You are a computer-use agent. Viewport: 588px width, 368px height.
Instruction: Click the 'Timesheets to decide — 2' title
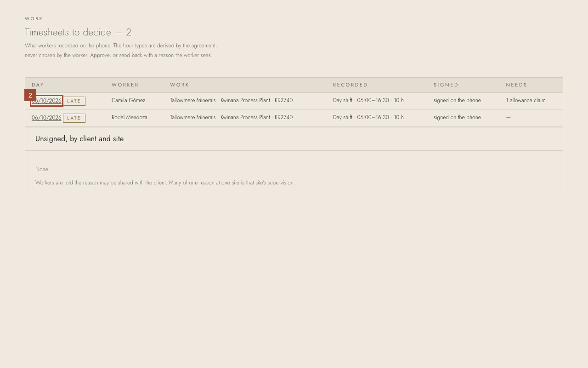click(78, 32)
